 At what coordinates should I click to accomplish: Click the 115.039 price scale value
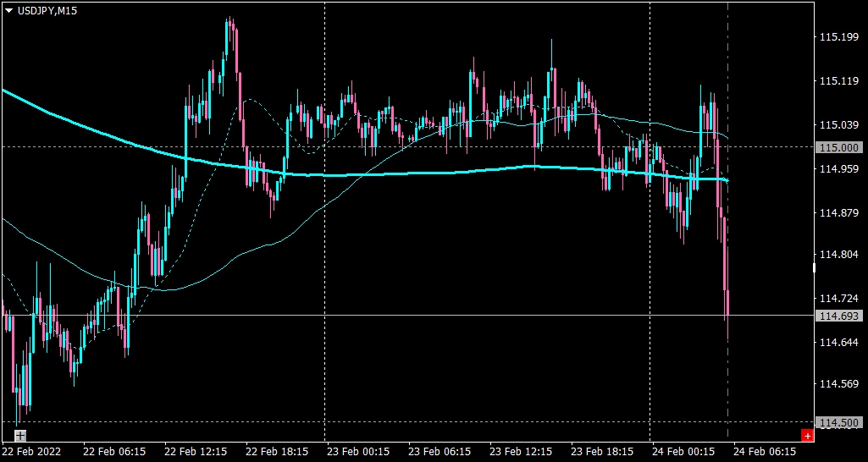coord(838,125)
